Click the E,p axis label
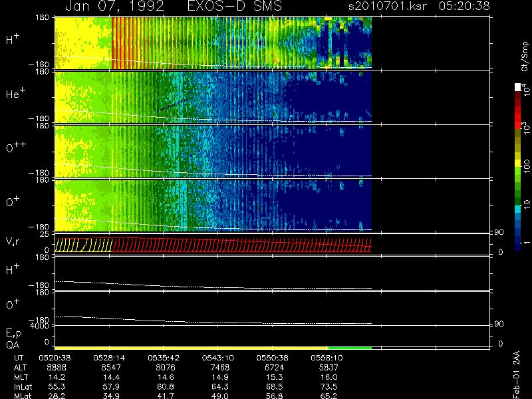Screen dimensions: 532x399 13,334
